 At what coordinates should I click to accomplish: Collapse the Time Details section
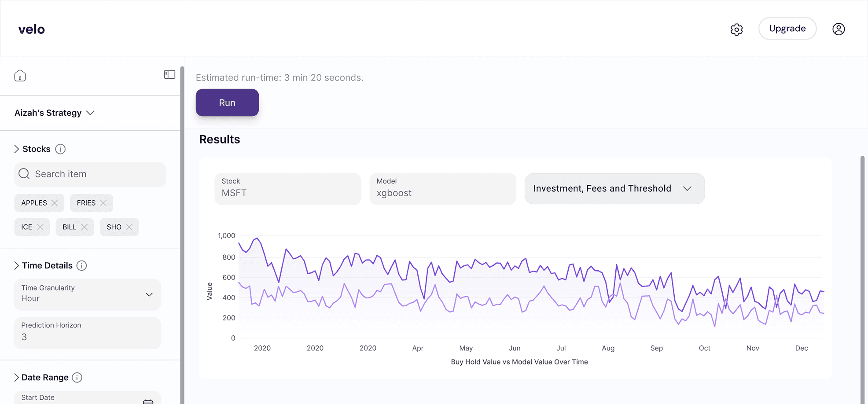pos(16,265)
